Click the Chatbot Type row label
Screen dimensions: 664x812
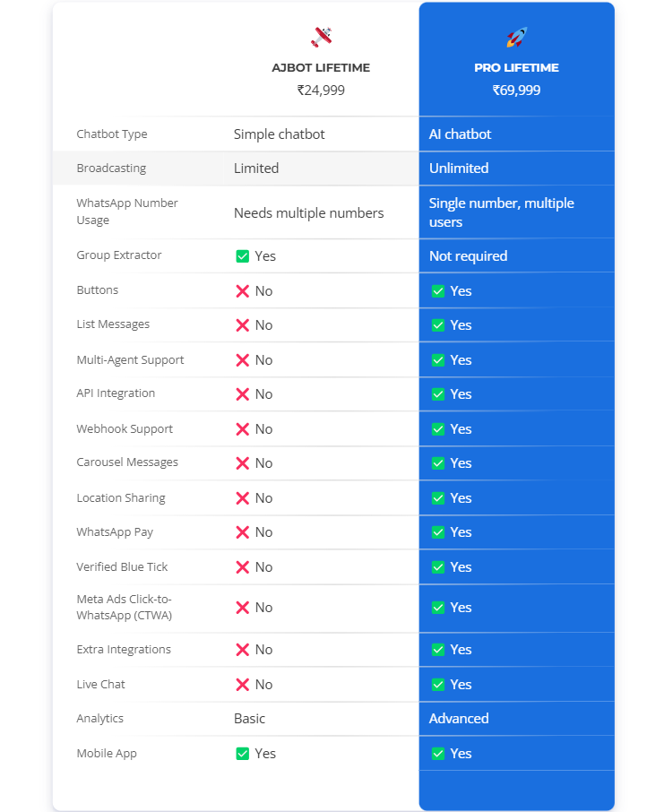[112, 134]
